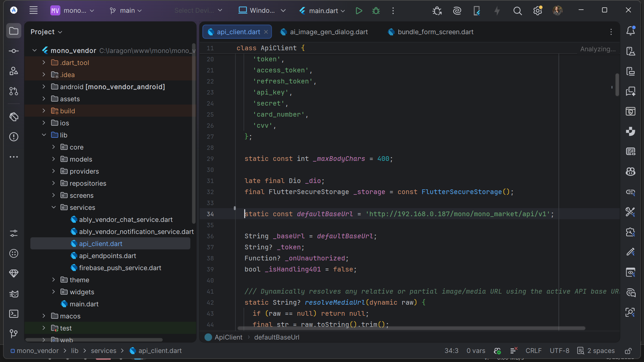
Task: Open the Problems tool window
Action: 14,137
